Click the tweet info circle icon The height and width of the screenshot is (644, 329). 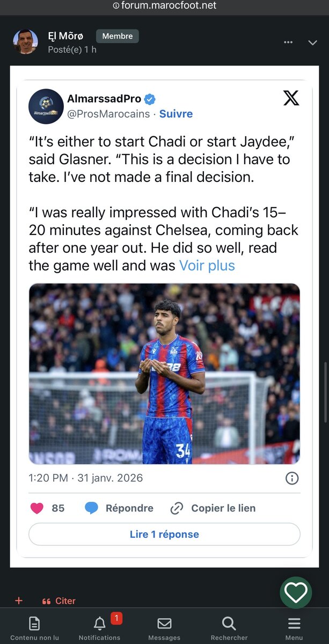coord(292,478)
